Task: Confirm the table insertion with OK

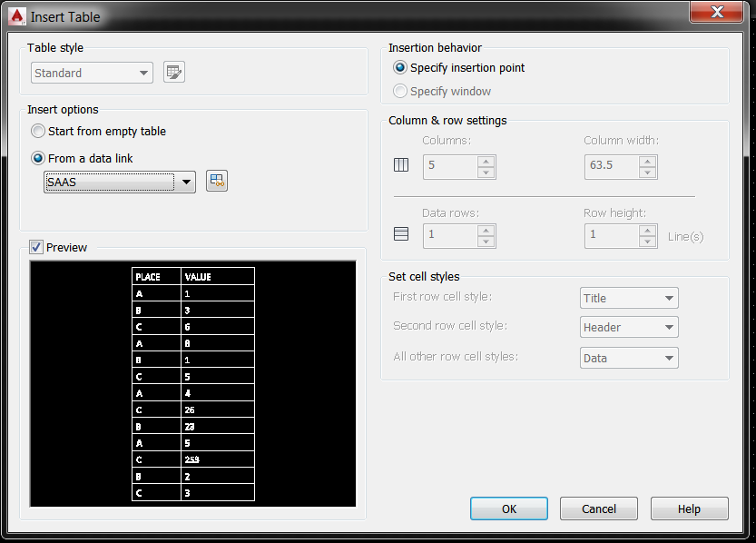Action: [x=508, y=508]
